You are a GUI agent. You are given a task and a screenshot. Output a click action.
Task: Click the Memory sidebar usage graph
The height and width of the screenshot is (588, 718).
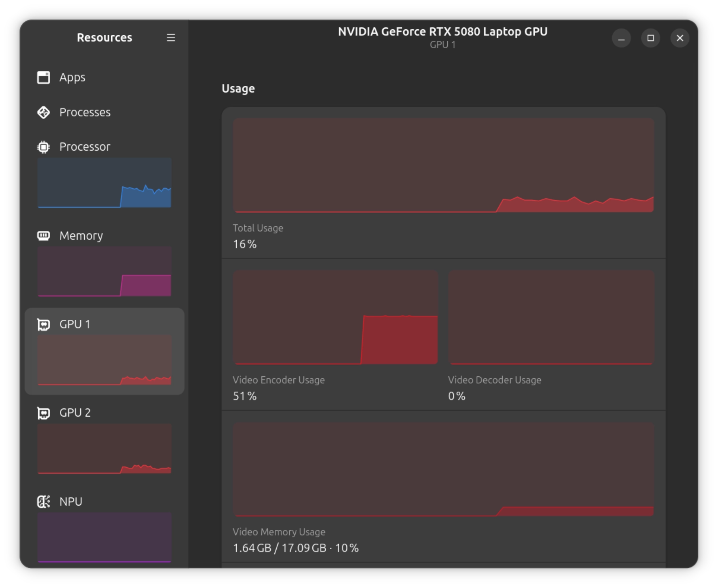tap(104, 271)
